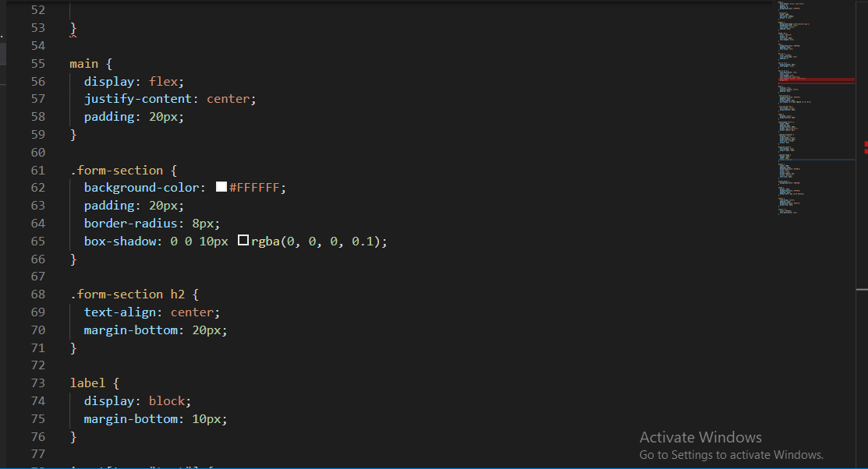Click margin-bottom property on line 75

click(131, 418)
